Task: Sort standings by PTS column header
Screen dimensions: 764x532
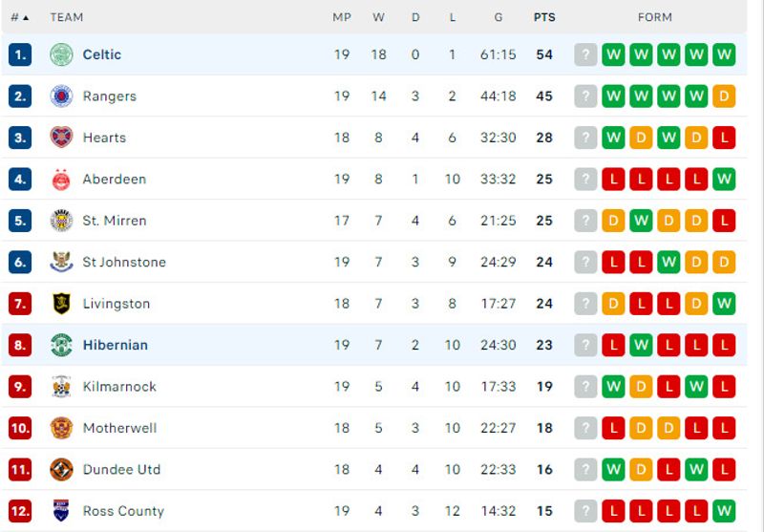Action: click(544, 17)
